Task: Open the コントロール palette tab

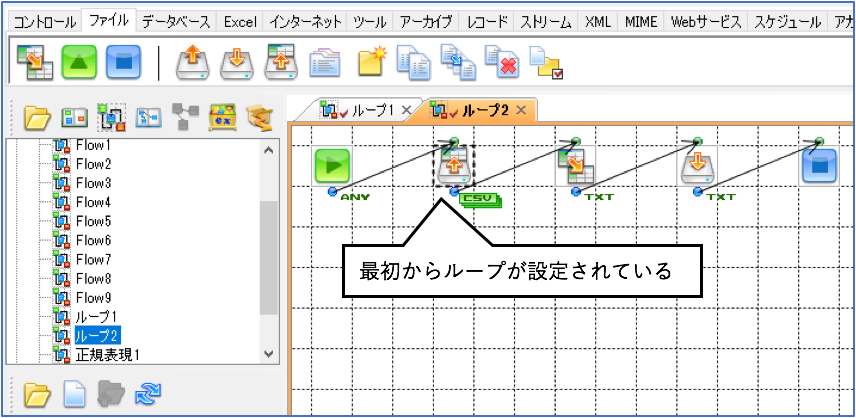Action: (x=44, y=22)
